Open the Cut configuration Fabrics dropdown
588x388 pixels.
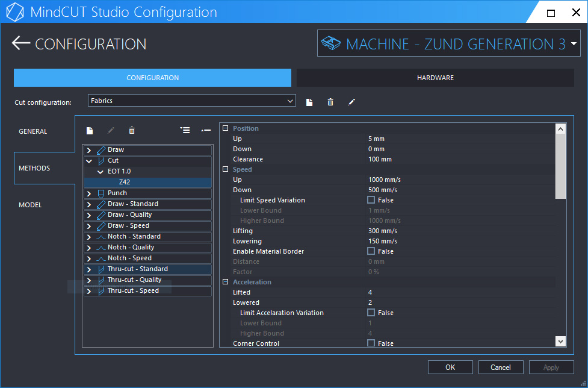(x=191, y=101)
